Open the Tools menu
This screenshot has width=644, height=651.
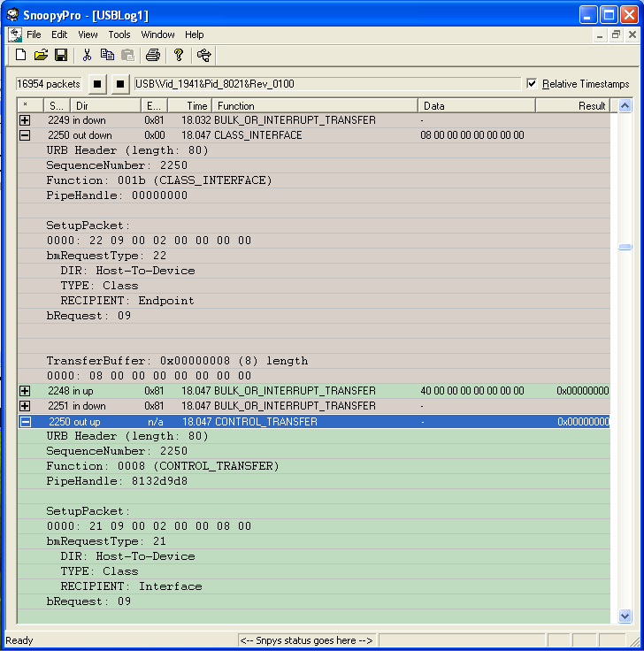coord(119,34)
